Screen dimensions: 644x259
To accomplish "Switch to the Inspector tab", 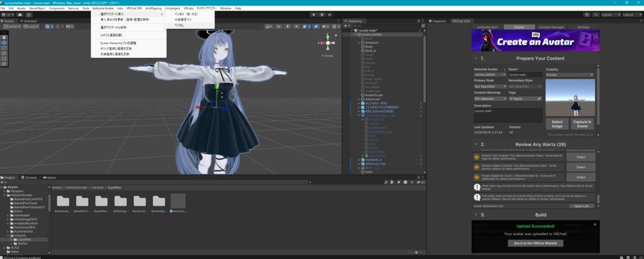I will 438,21.
